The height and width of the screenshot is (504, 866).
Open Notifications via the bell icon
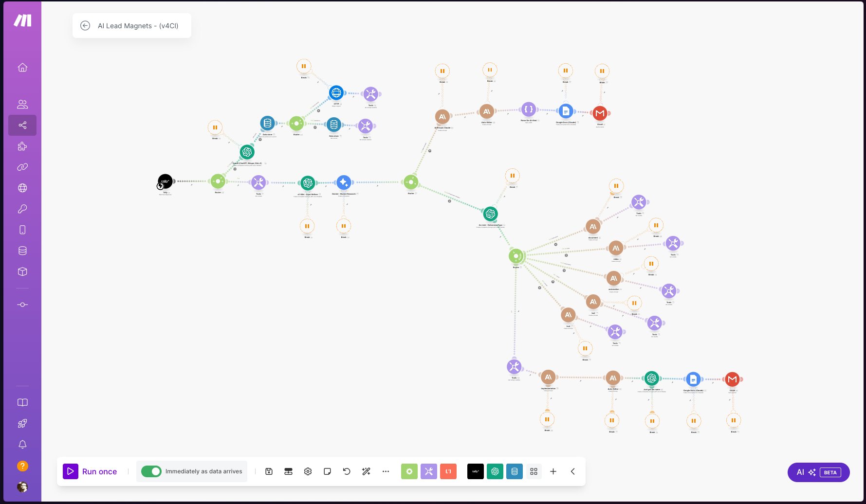click(x=22, y=444)
